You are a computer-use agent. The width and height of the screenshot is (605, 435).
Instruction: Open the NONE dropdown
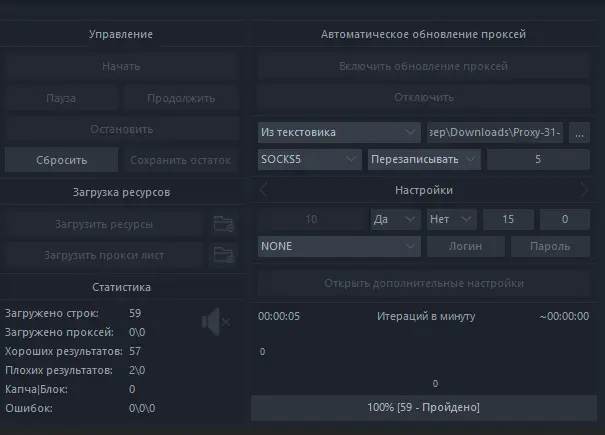point(339,246)
